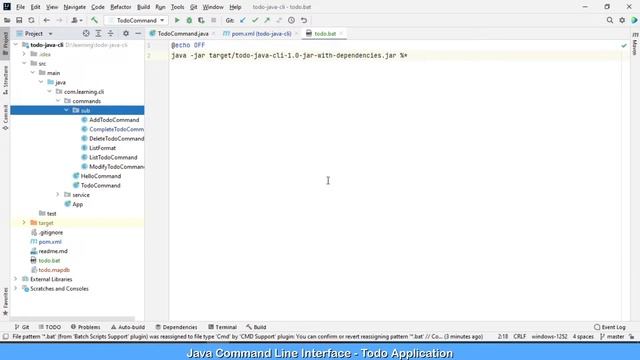Select ListFormat class in tree
Screen dimensions: 640x360
102,148
